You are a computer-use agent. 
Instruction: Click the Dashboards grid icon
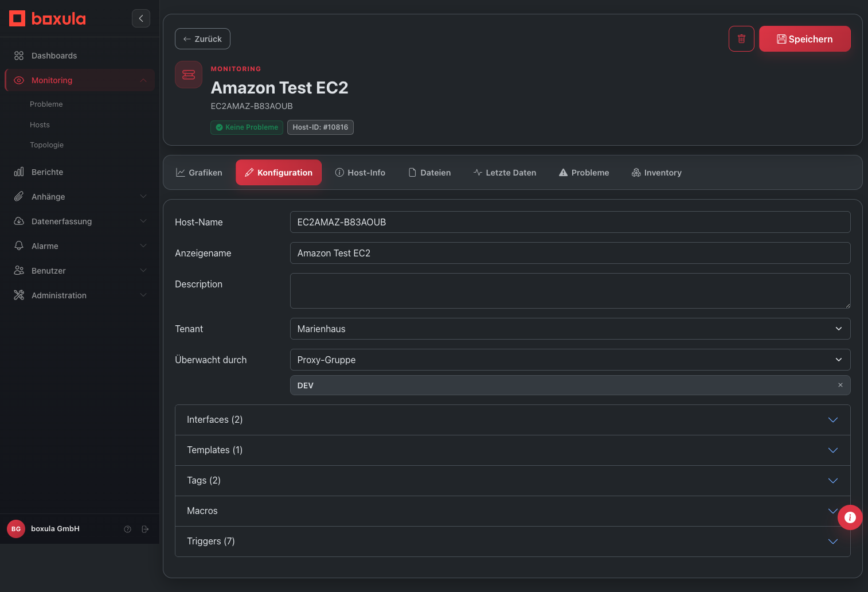coord(19,56)
